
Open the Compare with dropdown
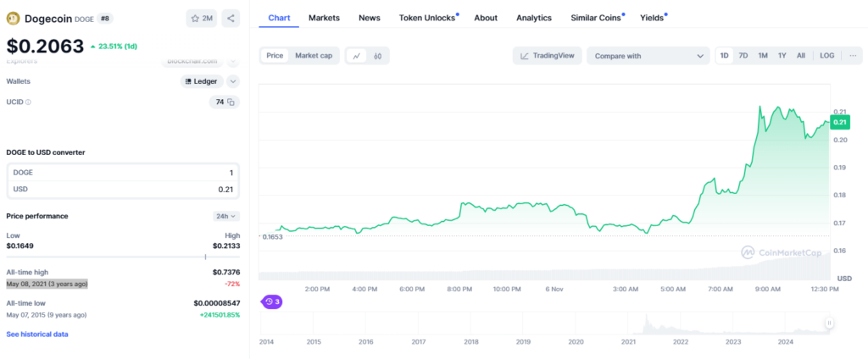click(x=648, y=56)
